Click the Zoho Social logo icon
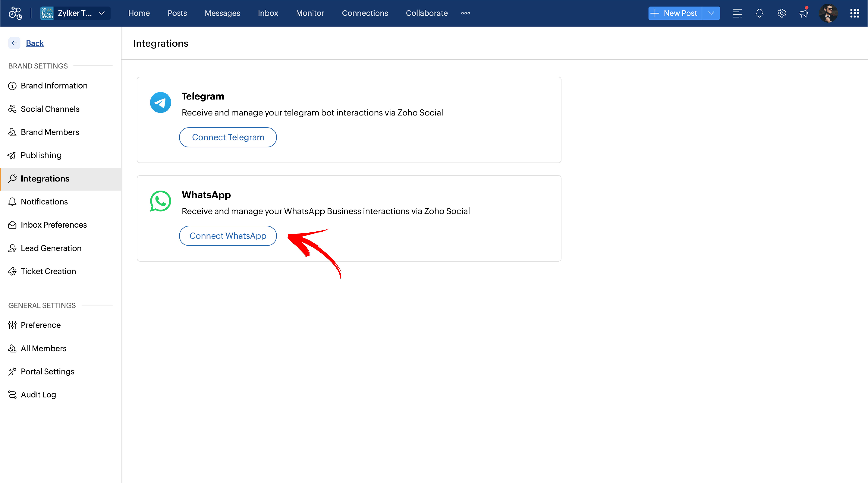The height and width of the screenshot is (483, 868). point(15,13)
